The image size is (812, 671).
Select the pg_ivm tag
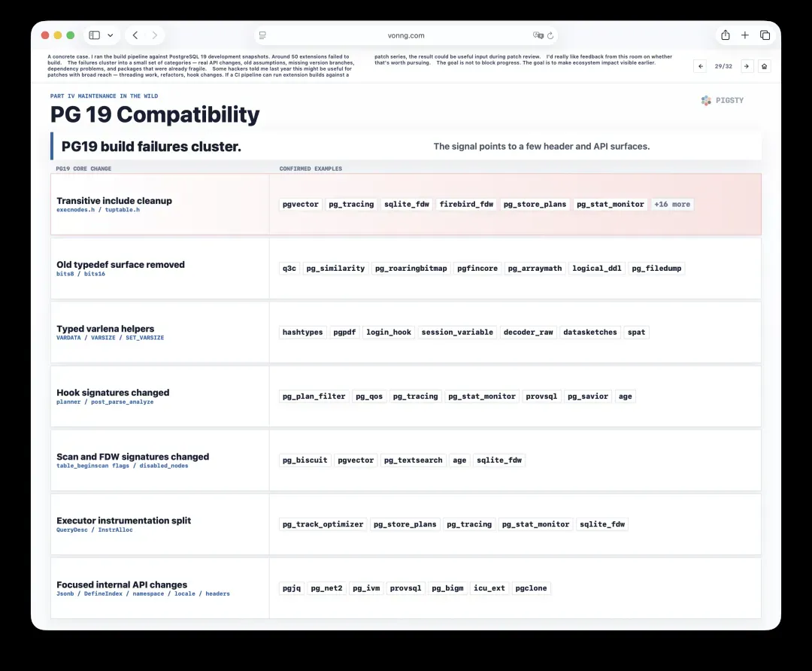[x=366, y=588]
